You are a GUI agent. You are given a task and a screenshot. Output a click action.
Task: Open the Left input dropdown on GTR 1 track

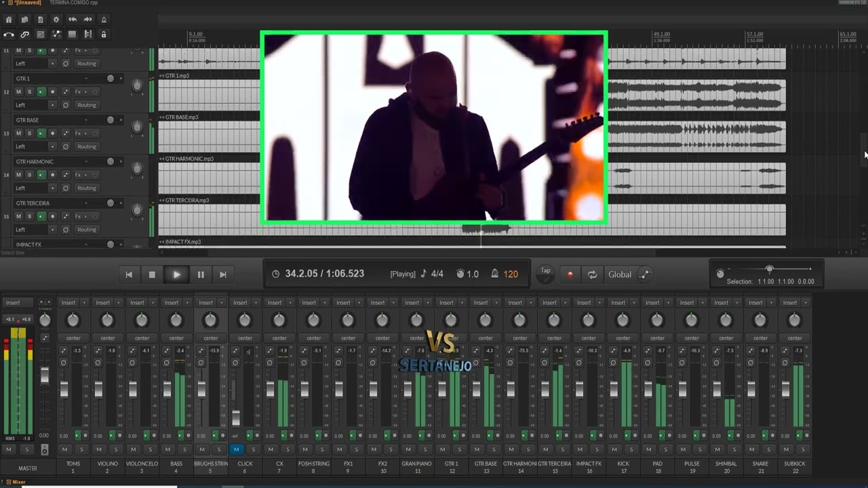tap(35, 105)
